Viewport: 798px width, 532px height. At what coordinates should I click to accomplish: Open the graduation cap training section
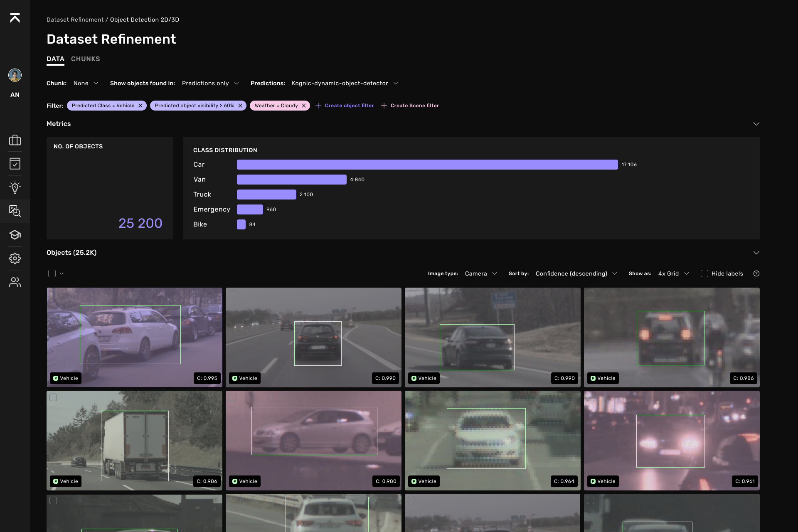click(15, 235)
